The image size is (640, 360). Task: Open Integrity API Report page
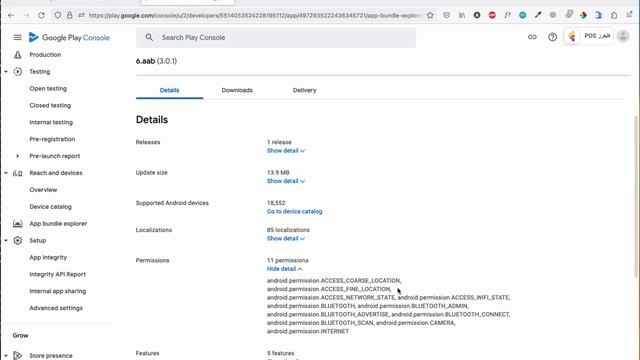pyautogui.click(x=58, y=274)
